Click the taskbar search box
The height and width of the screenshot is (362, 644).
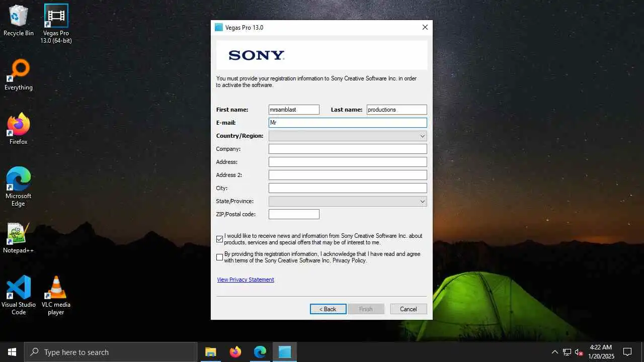click(x=111, y=352)
